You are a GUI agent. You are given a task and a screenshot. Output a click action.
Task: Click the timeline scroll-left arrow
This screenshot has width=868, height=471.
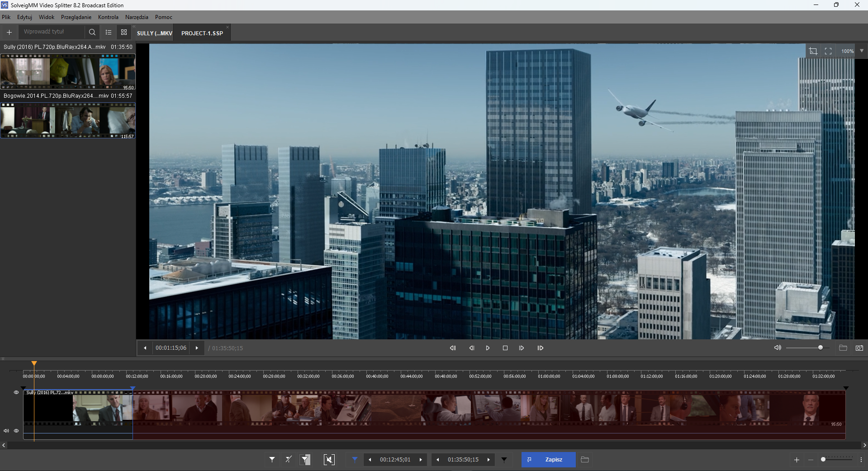pyautogui.click(x=4, y=445)
